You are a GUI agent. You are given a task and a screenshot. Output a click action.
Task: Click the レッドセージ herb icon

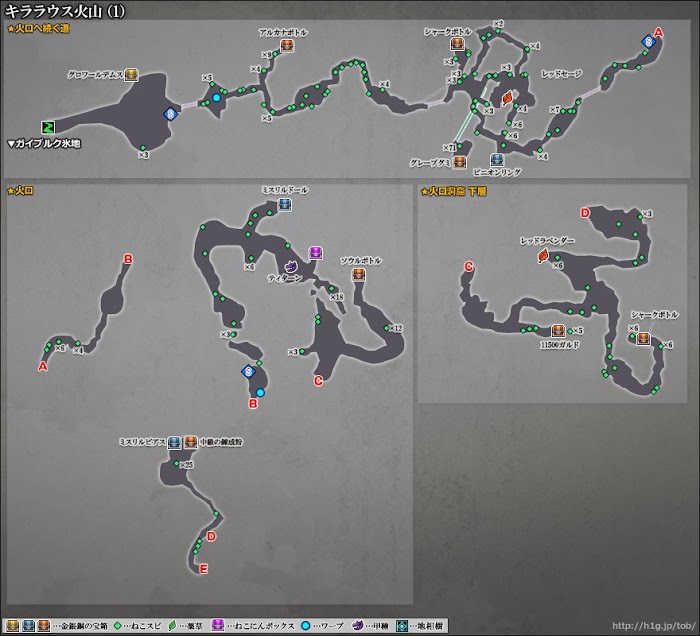coord(508,98)
